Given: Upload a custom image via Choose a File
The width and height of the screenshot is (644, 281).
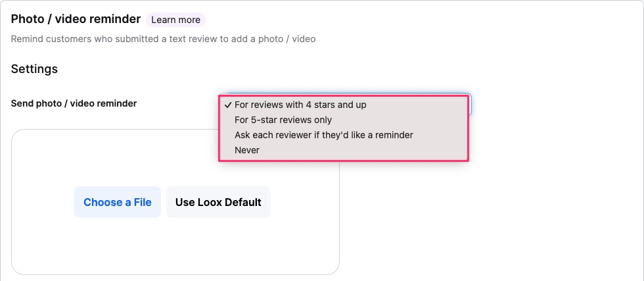Looking at the screenshot, I should click(x=118, y=202).
